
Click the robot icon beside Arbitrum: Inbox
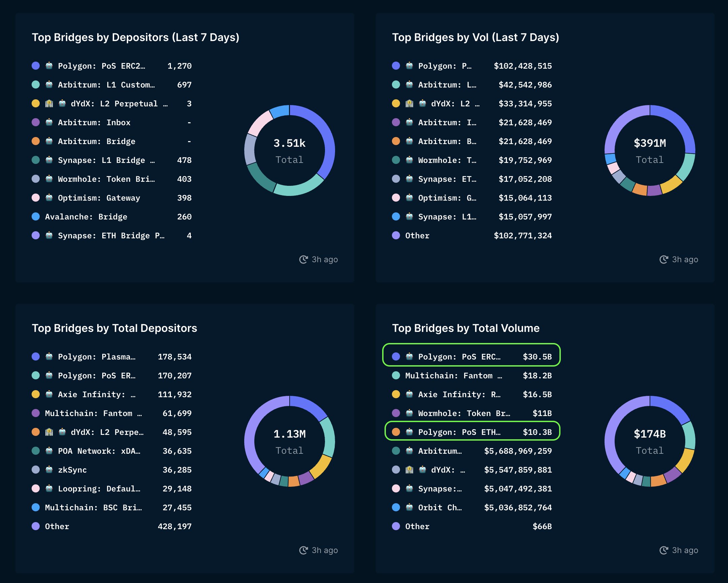point(49,122)
